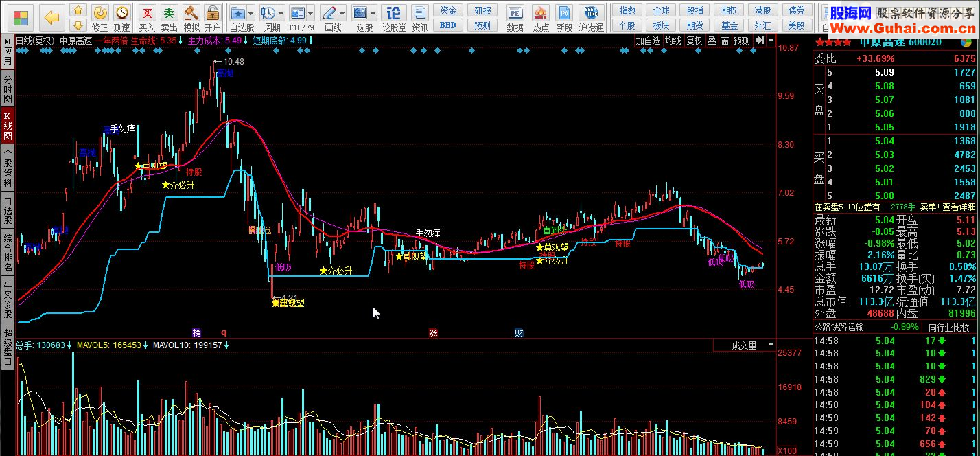Viewport: 980px width, 456px height.
Task: Click the 板块 sector button
Action: (x=661, y=25)
